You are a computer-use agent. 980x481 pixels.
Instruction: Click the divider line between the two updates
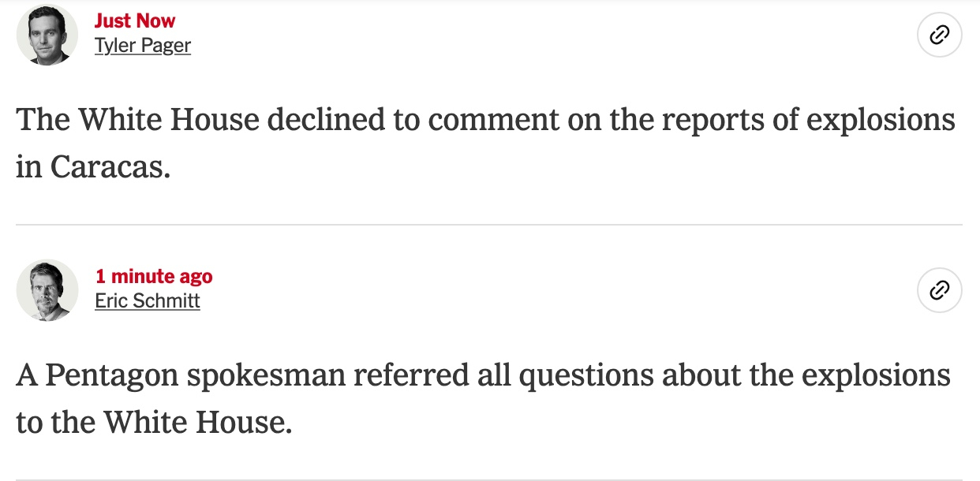pos(489,225)
